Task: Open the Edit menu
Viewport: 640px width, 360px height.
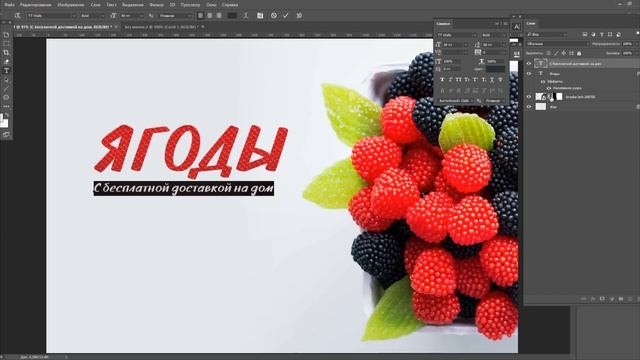Action: pos(36,4)
